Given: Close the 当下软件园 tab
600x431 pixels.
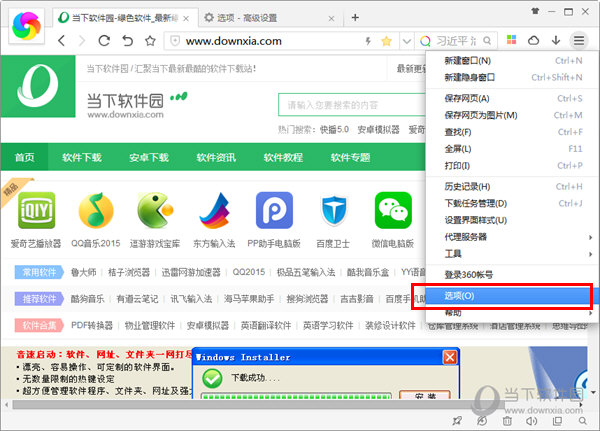Looking at the screenshot, I should click(186, 18).
